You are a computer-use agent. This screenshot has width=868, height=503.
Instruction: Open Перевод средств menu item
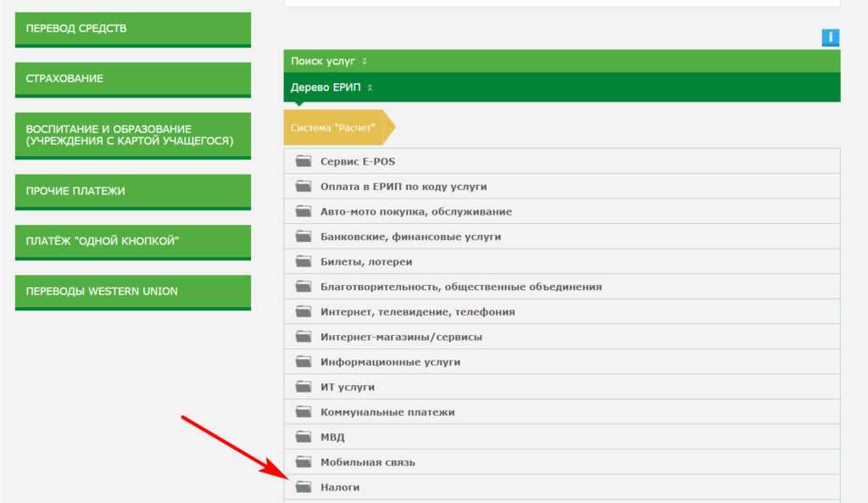(133, 29)
